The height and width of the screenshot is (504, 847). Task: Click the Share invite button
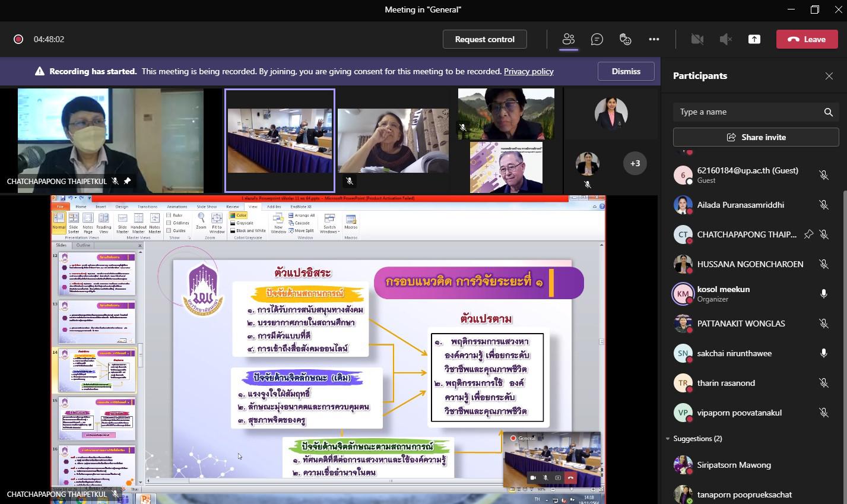[x=756, y=137]
